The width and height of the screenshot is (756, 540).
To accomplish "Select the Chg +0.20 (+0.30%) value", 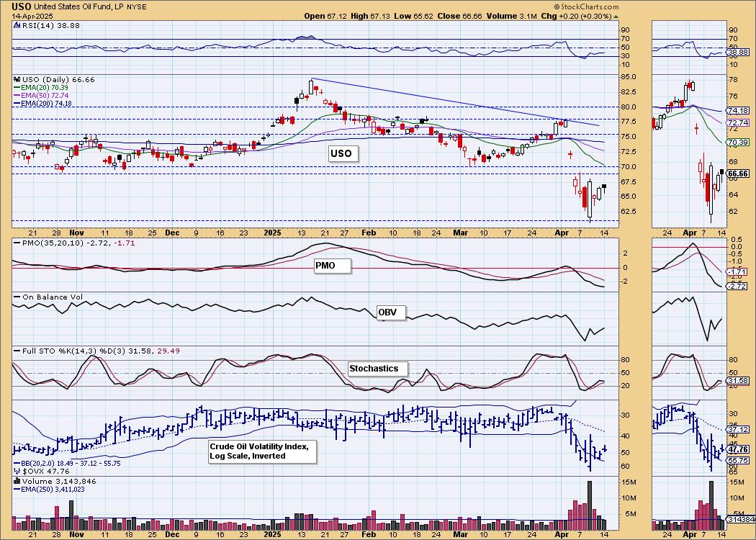I will [x=575, y=16].
